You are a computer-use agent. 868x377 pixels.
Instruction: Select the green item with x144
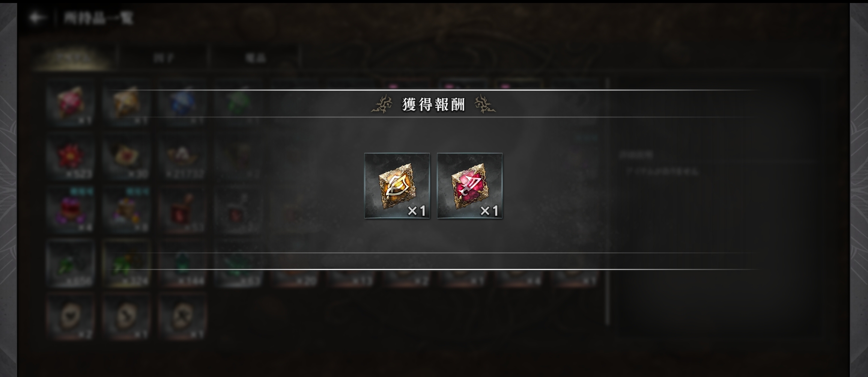[x=182, y=264]
